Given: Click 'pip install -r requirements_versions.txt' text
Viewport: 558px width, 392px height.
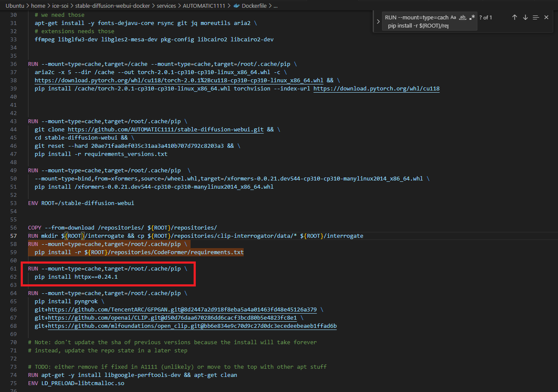Looking at the screenshot, I should pos(101,154).
